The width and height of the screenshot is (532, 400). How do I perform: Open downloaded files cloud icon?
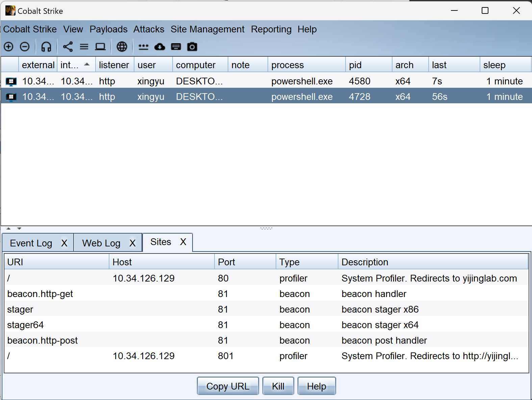160,47
